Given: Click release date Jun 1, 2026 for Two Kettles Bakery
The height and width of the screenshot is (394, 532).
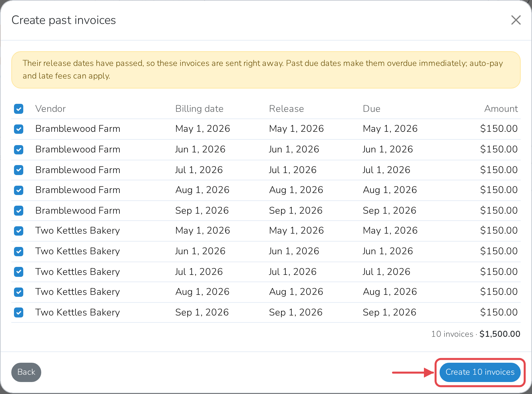Looking at the screenshot, I should pos(294,251).
